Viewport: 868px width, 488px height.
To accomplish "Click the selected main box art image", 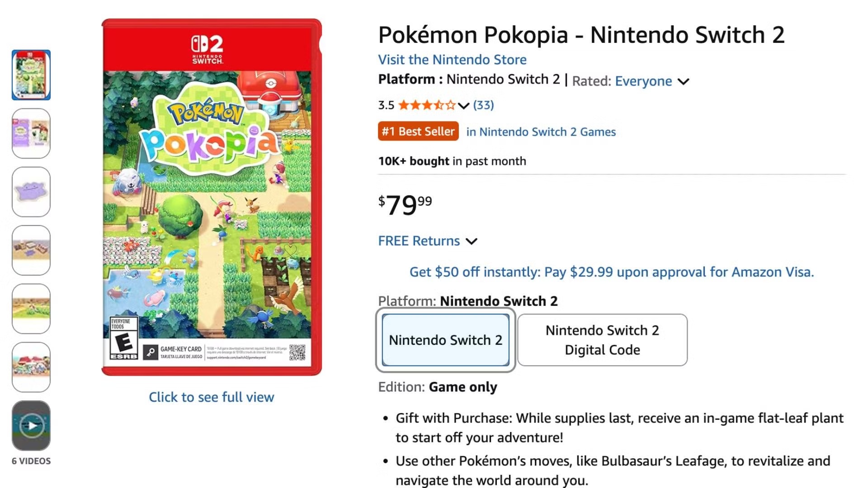I will [x=211, y=194].
